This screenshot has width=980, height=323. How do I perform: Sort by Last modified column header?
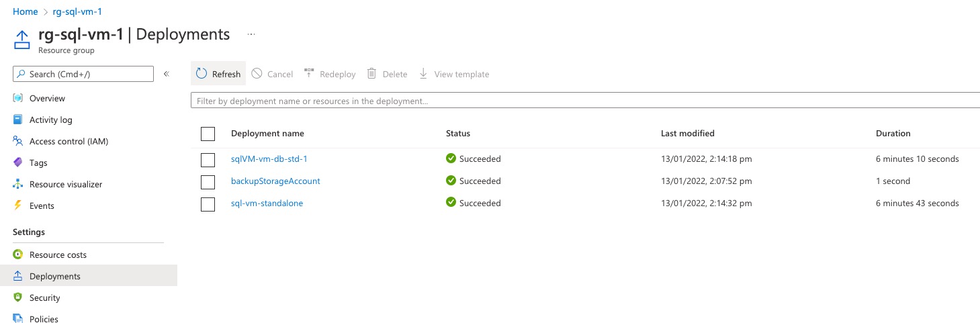[x=688, y=134]
